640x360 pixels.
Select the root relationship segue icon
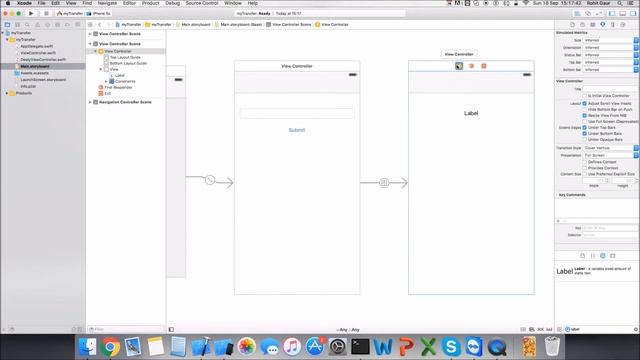[x=210, y=180]
